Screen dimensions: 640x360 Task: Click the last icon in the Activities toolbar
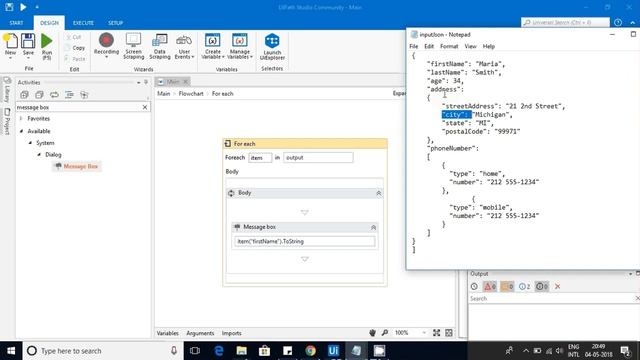tap(84, 95)
